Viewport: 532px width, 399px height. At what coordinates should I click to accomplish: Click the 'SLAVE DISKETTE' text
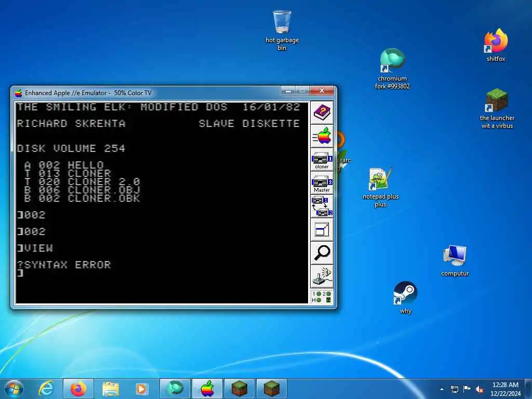(x=249, y=124)
